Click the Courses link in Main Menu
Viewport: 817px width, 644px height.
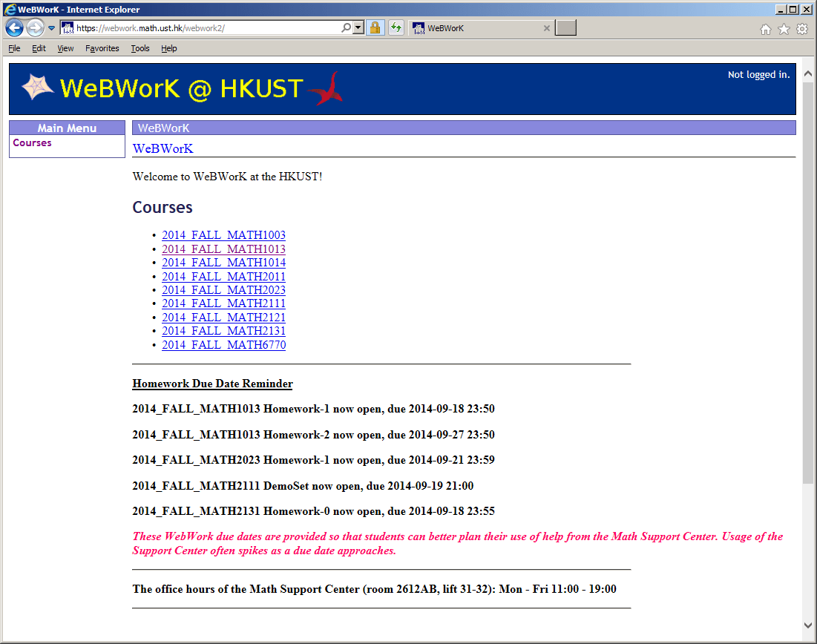[33, 142]
